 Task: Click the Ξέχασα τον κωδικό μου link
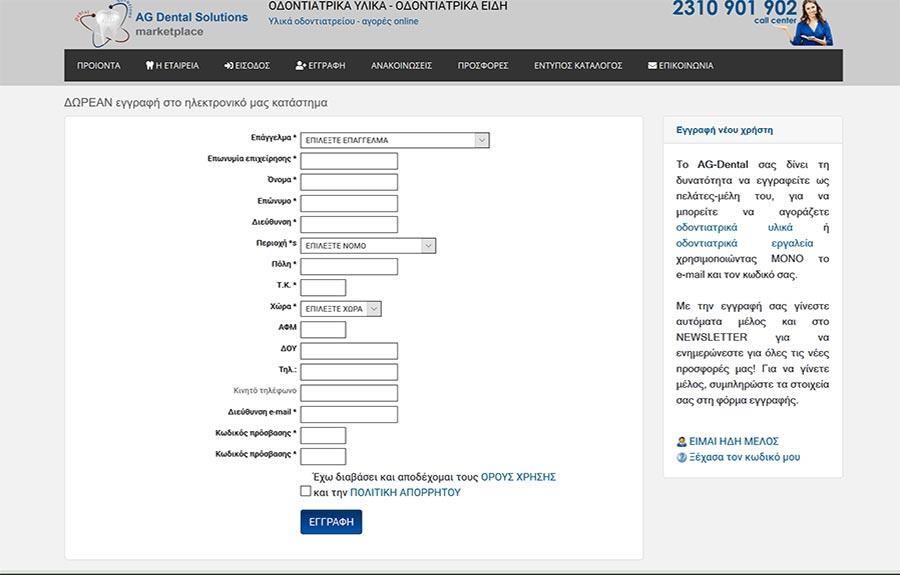point(744,457)
